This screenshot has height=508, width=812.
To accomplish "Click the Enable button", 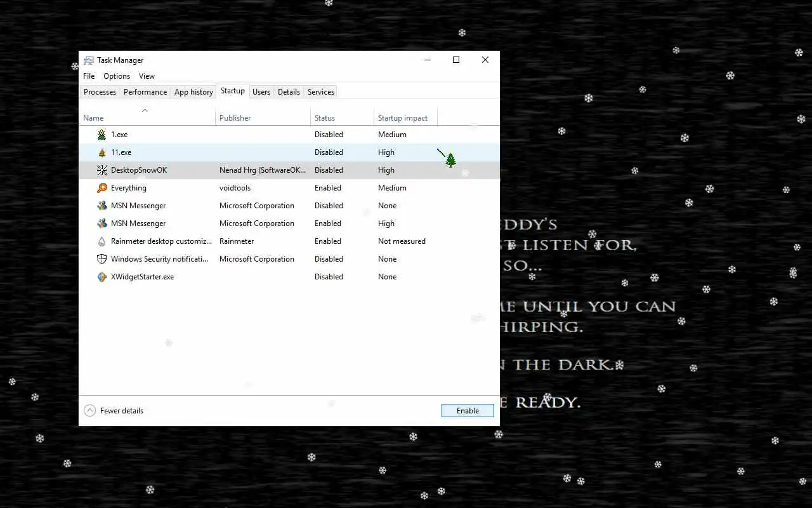I will [468, 411].
